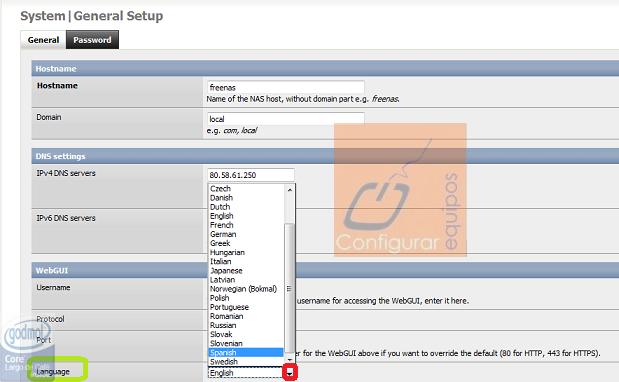Viewport: 619px width, 382px height.
Task: Select Japanese in the language list
Action: pyautogui.click(x=246, y=271)
